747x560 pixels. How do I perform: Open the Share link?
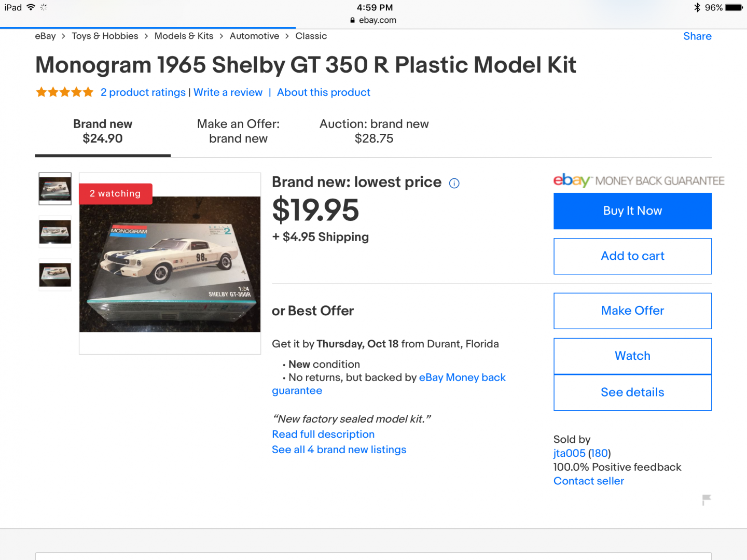tap(697, 36)
